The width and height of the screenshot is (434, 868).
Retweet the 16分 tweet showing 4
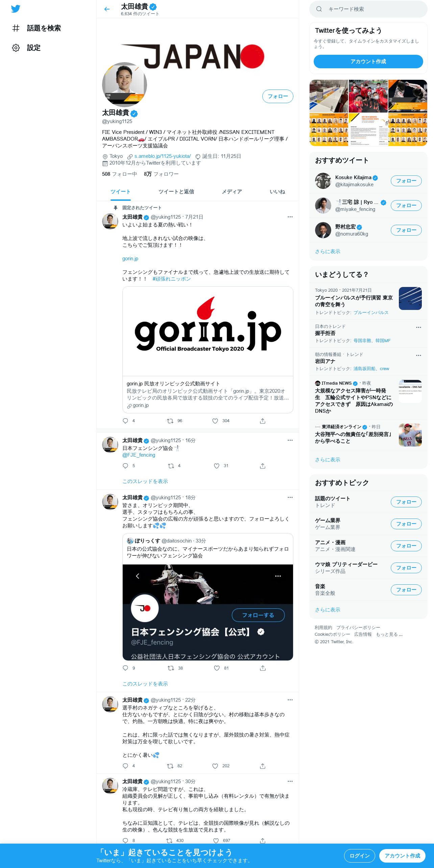click(171, 466)
